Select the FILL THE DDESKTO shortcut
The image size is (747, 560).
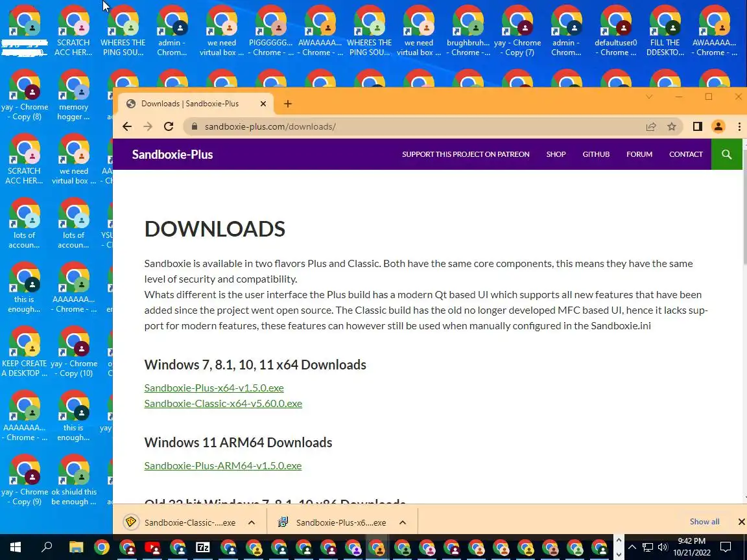click(x=665, y=31)
